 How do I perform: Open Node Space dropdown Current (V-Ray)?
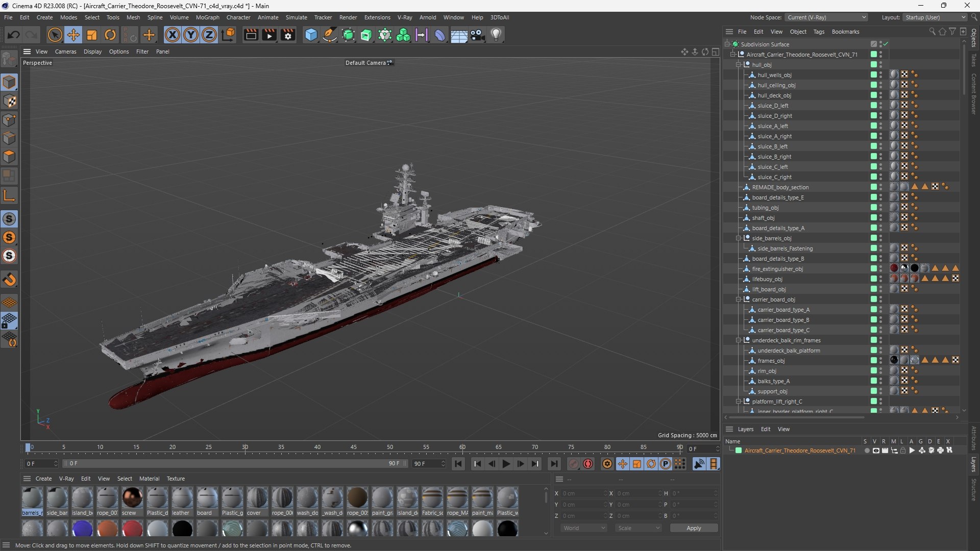[826, 17]
